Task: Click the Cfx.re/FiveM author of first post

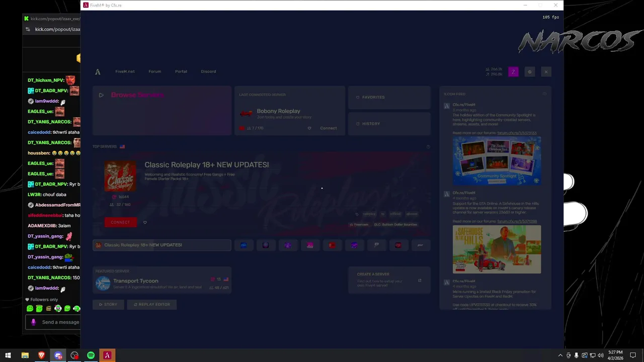Action: (464, 105)
